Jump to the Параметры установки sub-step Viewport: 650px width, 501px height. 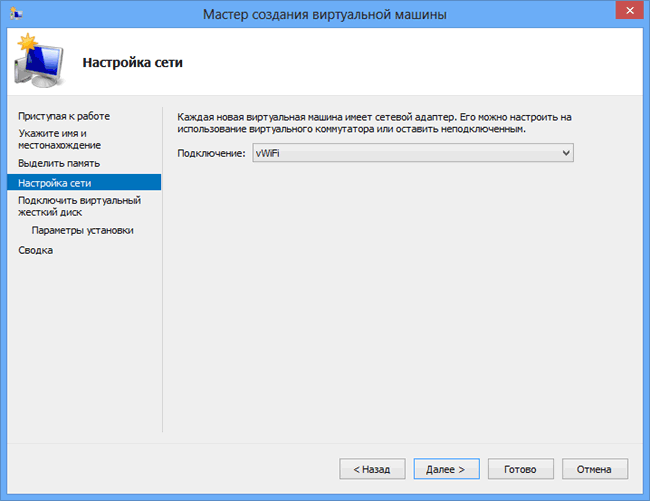[82, 231]
